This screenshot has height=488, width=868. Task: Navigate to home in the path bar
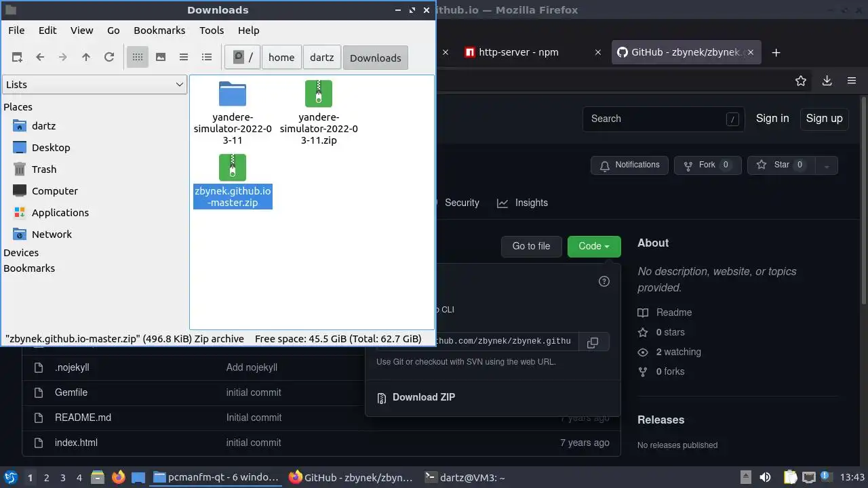click(281, 58)
